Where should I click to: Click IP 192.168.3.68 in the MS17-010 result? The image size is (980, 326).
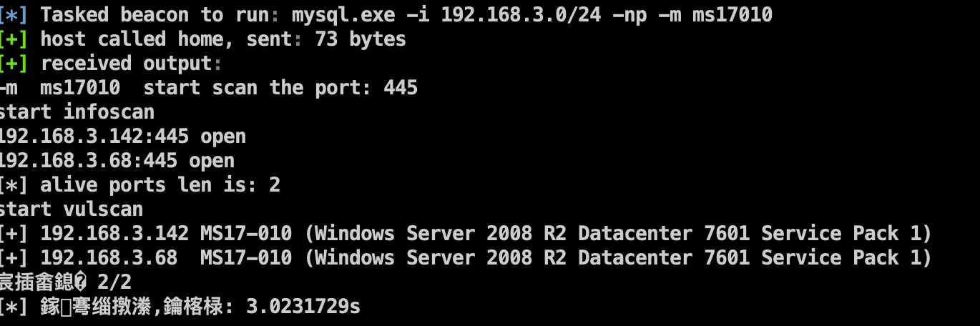coord(109,258)
